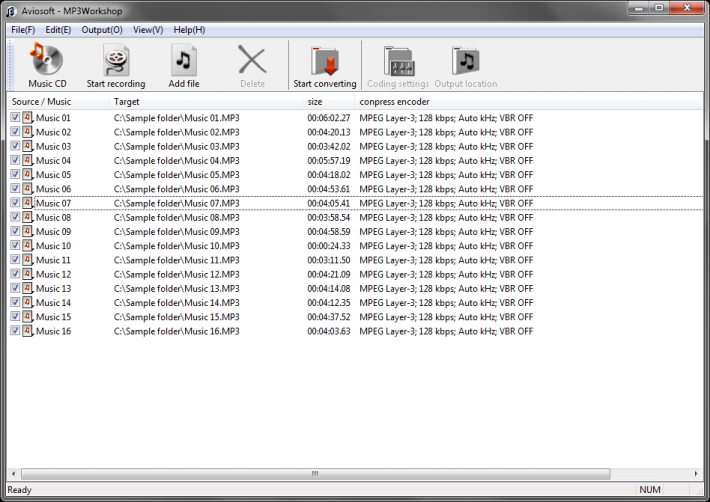This screenshot has width=710, height=502.
Task: Click target path Music 11.MP3
Action: click(177, 260)
